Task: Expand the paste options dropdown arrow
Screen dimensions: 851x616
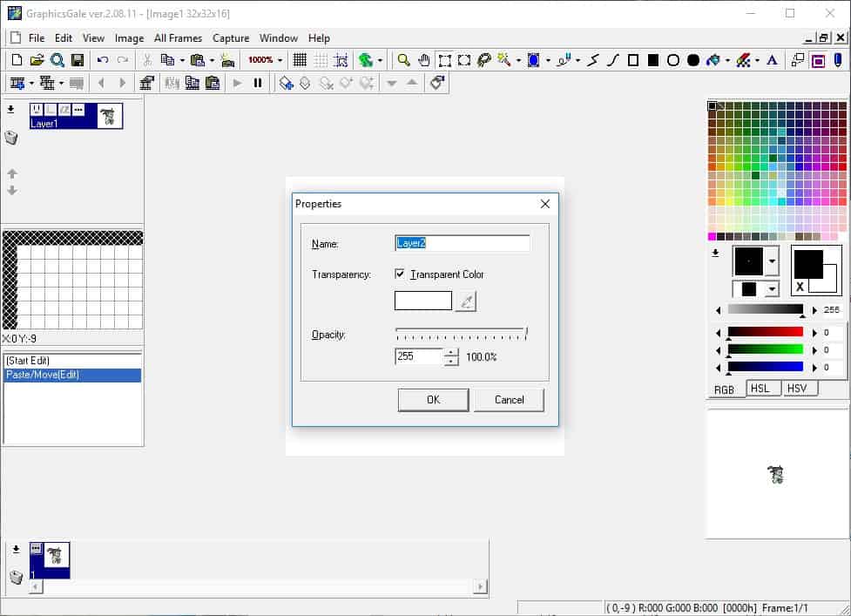Action: [x=212, y=60]
